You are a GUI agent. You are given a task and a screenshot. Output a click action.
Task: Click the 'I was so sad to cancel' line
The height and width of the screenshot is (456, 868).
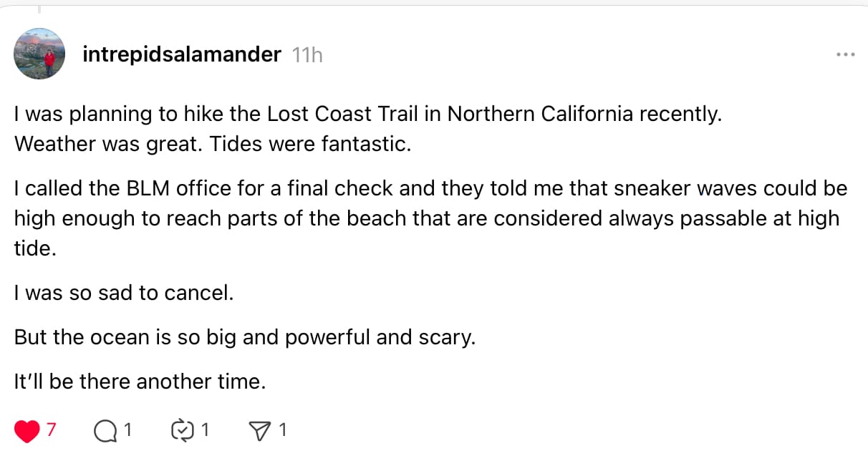click(x=124, y=293)
